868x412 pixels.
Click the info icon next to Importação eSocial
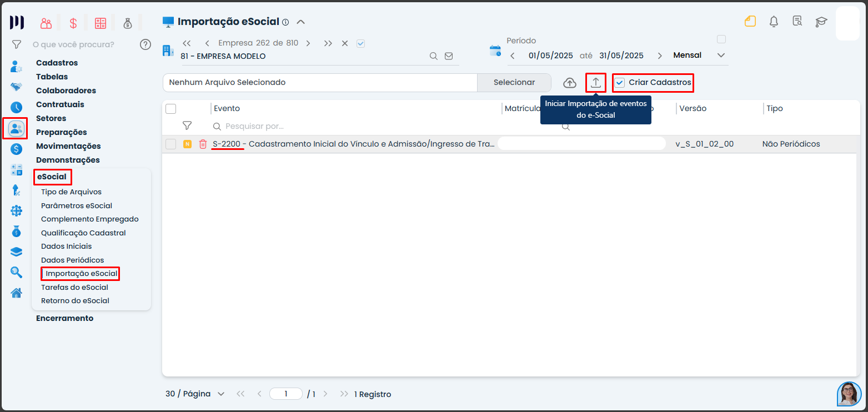point(285,23)
